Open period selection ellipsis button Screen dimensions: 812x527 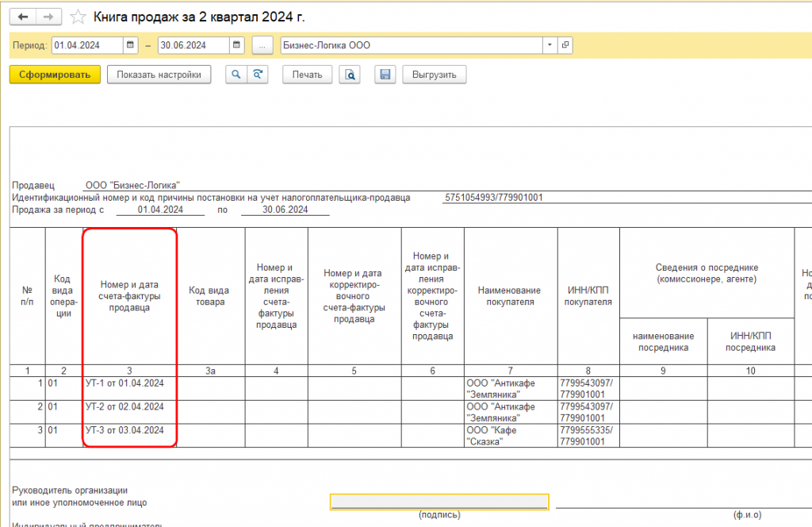[262, 45]
